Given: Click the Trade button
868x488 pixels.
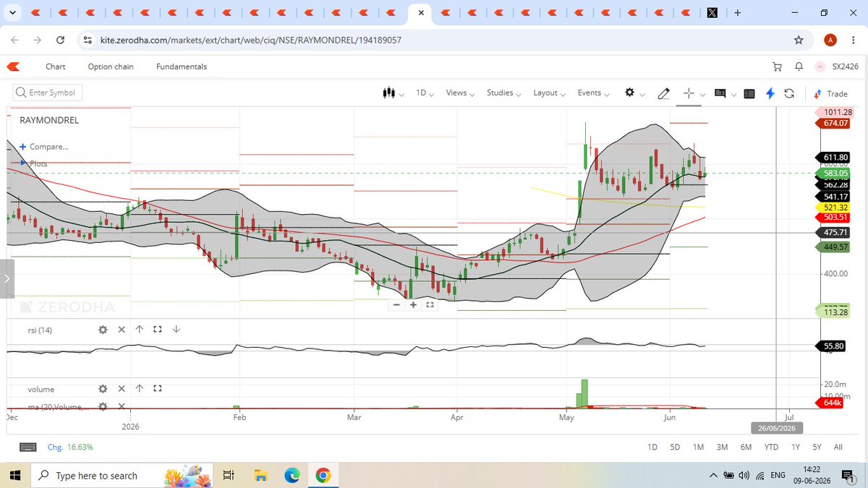Looking at the screenshot, I should [x=830, y=94].
